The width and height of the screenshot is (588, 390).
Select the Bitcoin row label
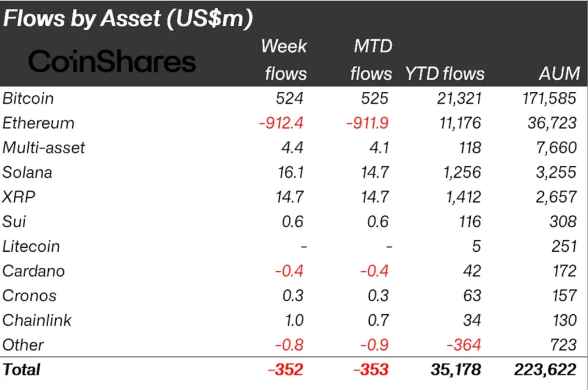pyautogui.click(x=28, y=98)
